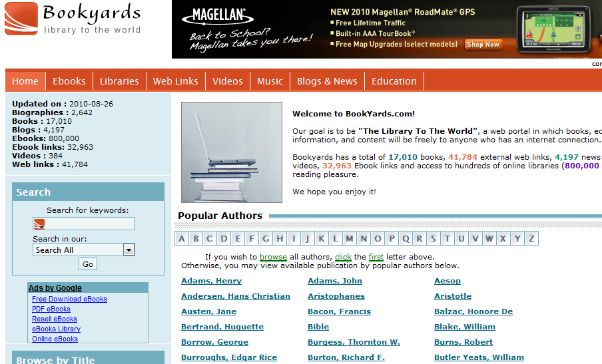Open Online eBooks ad link
This screenshot has height=364, width=602.
point(55,339)
